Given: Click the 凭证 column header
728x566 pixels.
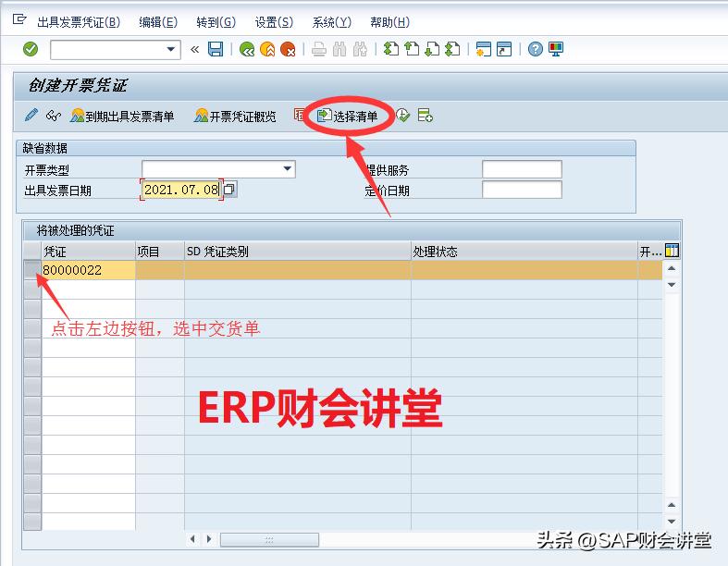Looking at the screenshot, I should point(89,252).
